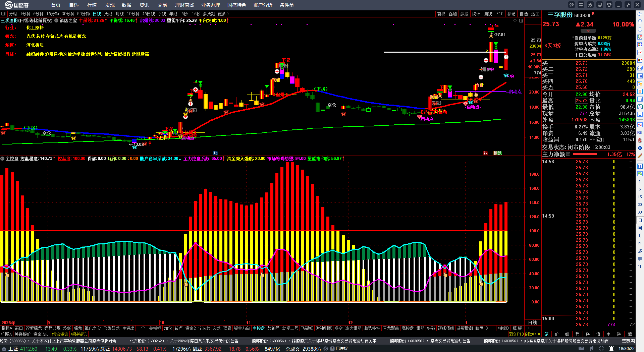644x352 pixels.
Task: Switch to the candlestick chart sidebar icon
Action: pos(640,60)
